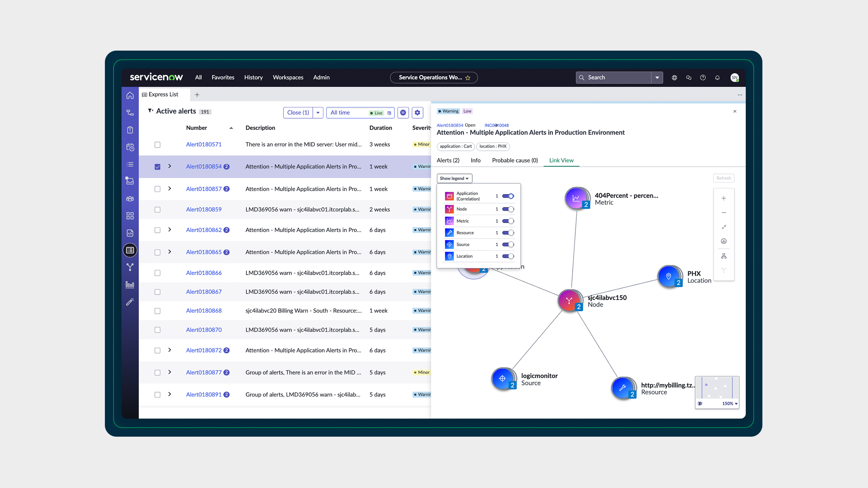Viewport: 868px width, 488px height.
Task: Open the list settings gear icon
Action: (x=417, y=112)
